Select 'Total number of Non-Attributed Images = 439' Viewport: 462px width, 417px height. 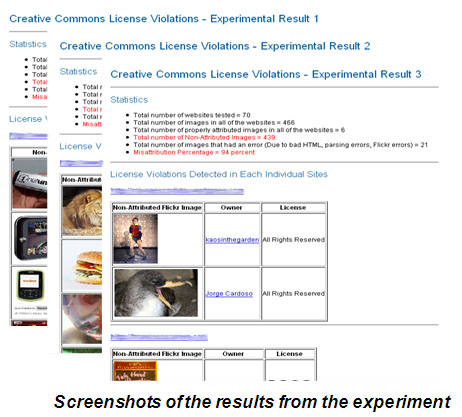[204, 137]
